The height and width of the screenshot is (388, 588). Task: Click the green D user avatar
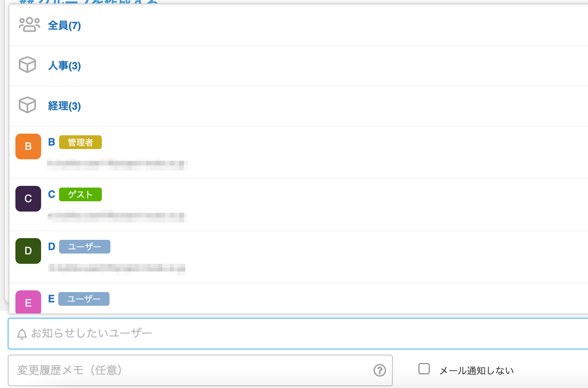(x=28, y=251)
